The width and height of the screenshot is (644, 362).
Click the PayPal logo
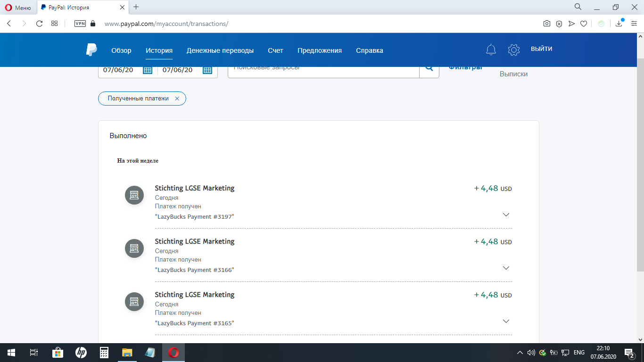pos(91,50)
